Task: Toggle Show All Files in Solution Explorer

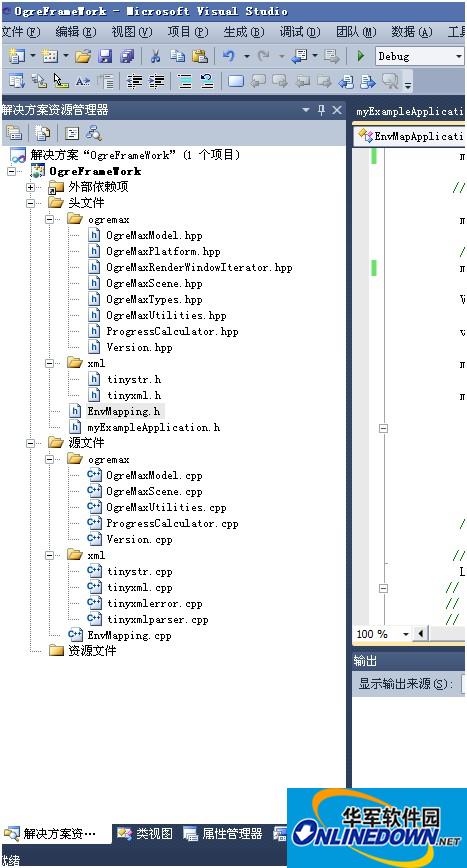Action: [x=43, y=133]
